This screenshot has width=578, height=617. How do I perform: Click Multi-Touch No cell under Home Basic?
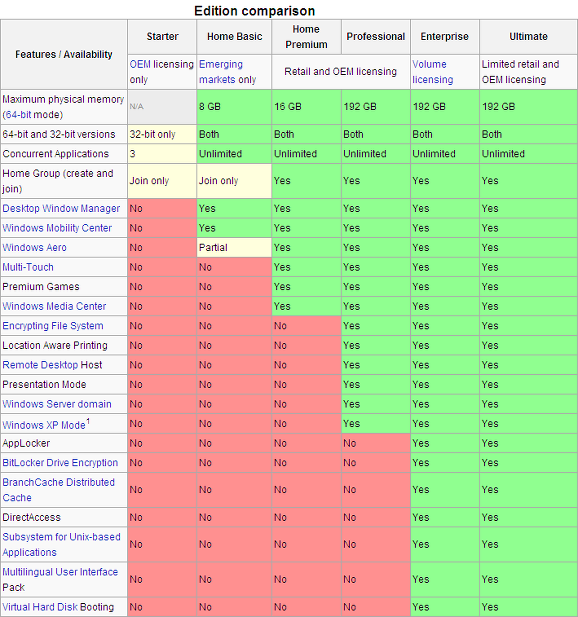point(234,267)
